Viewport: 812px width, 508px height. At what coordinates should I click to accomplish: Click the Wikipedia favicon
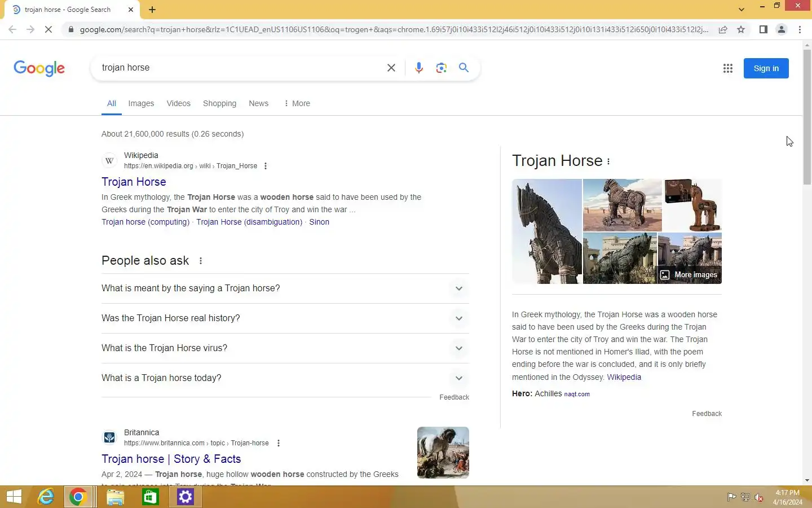(109, 160)
